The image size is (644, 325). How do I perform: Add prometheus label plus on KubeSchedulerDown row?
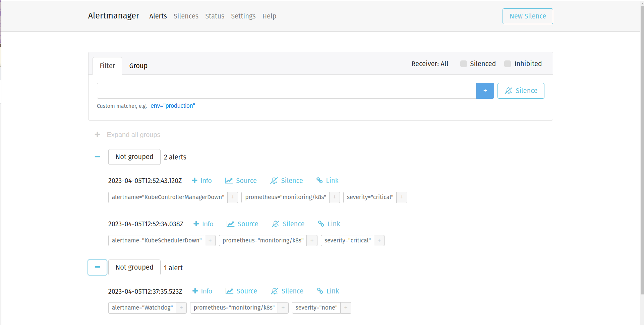[312, 241]
